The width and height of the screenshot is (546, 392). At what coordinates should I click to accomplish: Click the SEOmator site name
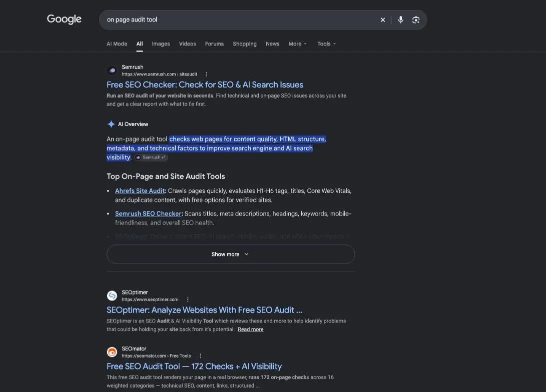[134, 348]
